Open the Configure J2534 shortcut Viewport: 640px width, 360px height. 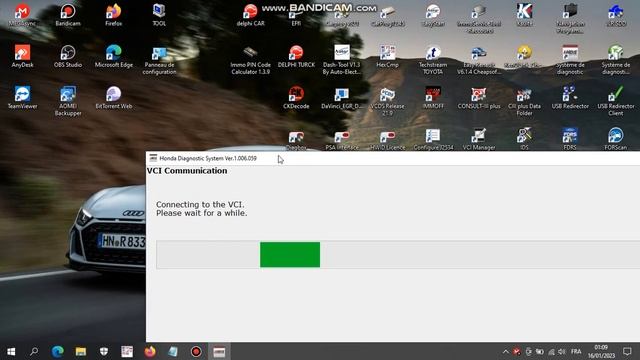[433, 139]
